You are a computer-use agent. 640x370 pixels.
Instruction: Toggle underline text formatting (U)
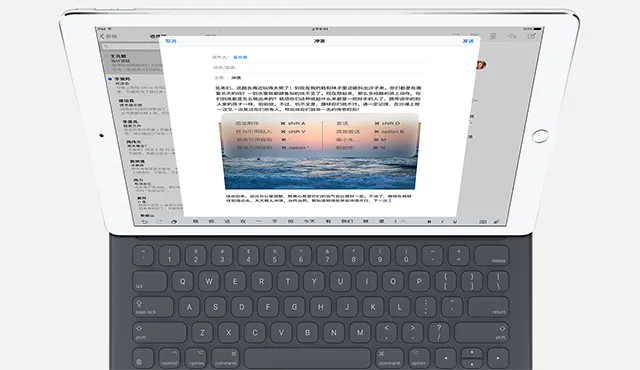coord(455,222)
